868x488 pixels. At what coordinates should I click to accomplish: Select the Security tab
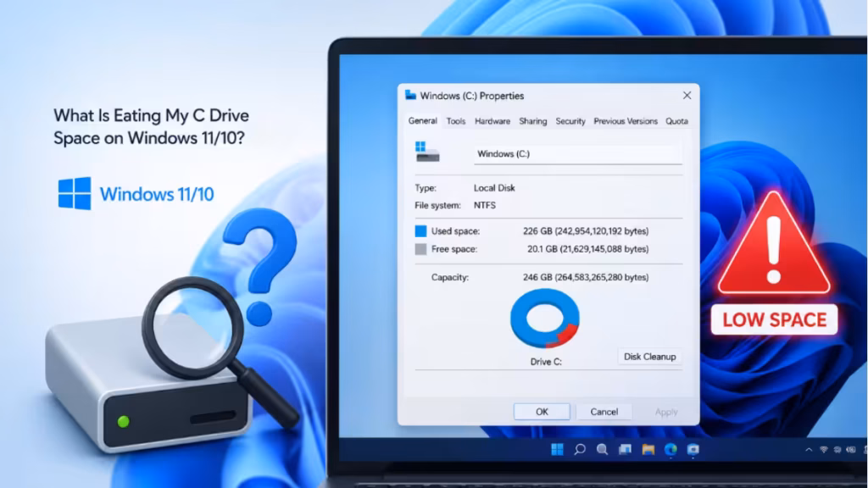(570, 121)
